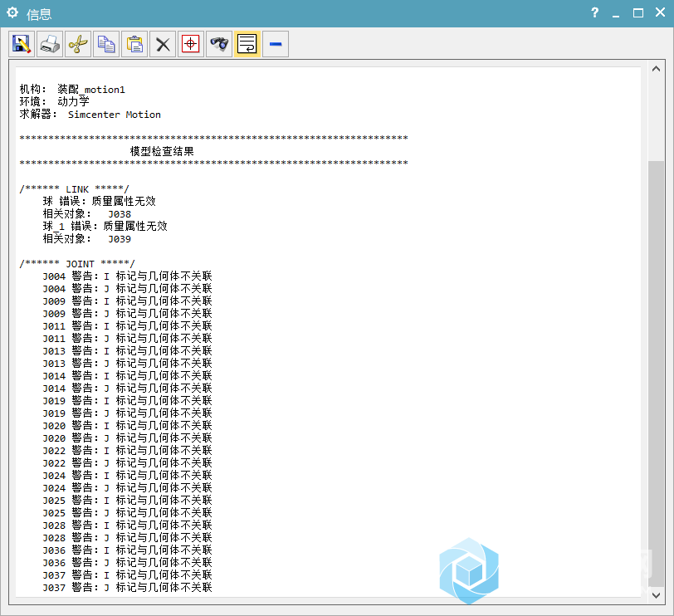This screenshot has height=616, width=674.
Task: Click the help question mark button
Action: pos(594,13)
